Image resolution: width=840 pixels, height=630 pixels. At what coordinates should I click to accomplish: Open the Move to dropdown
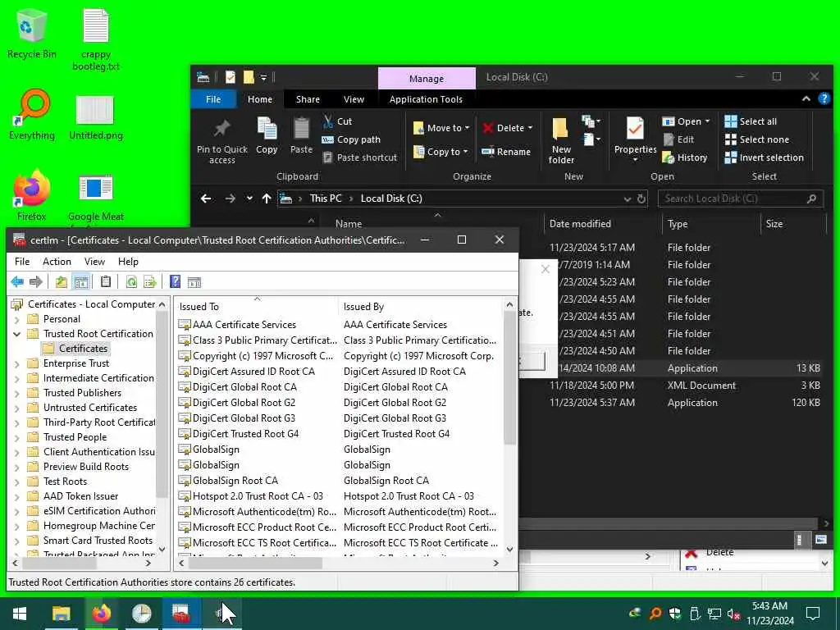click(x=441, y=128)
